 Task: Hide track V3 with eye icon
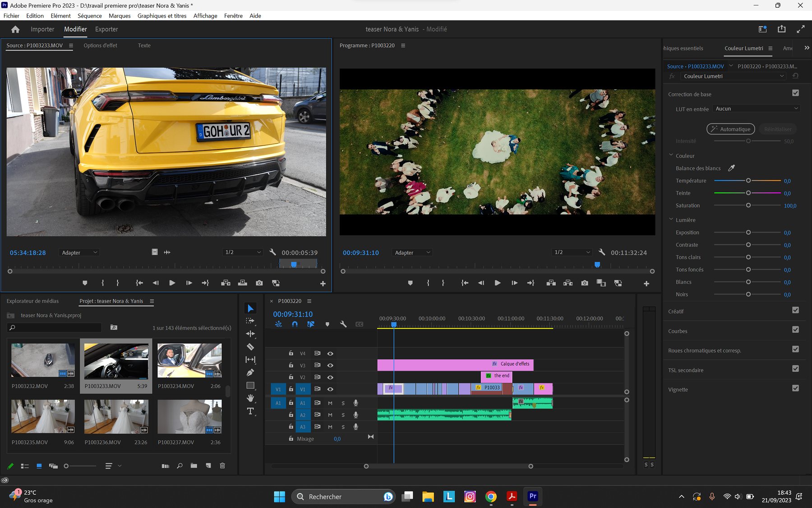coord(330,365)
